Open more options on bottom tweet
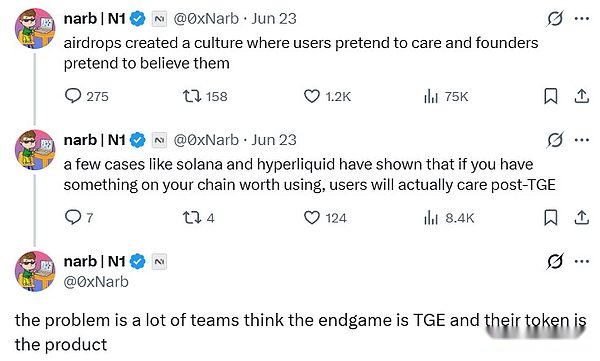 pos(582,261)
